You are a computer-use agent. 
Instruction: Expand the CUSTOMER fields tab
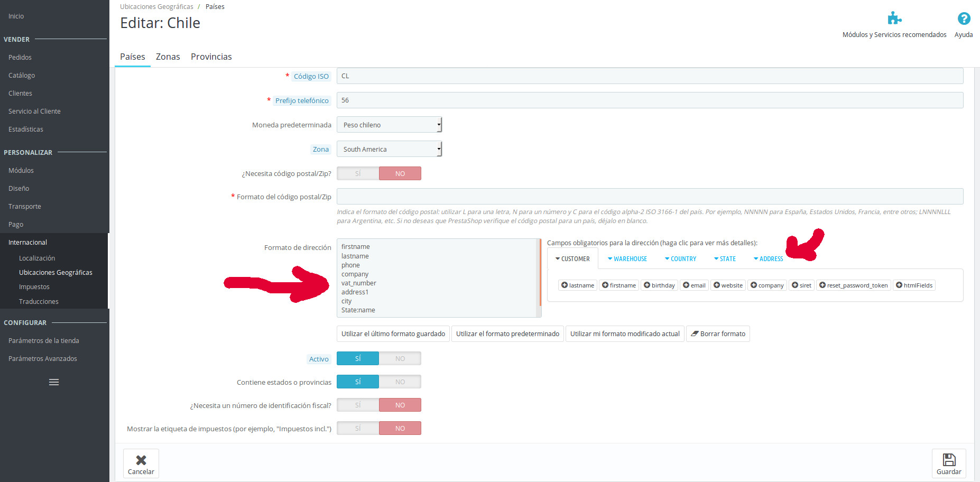(x=572, y=259)
